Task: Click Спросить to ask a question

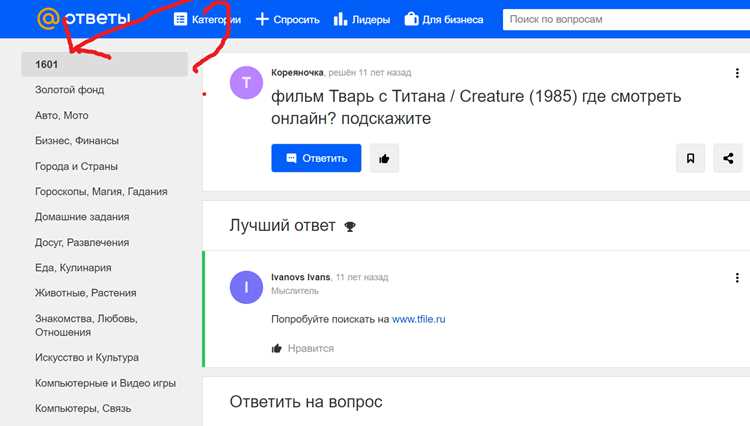Action: 287,20
